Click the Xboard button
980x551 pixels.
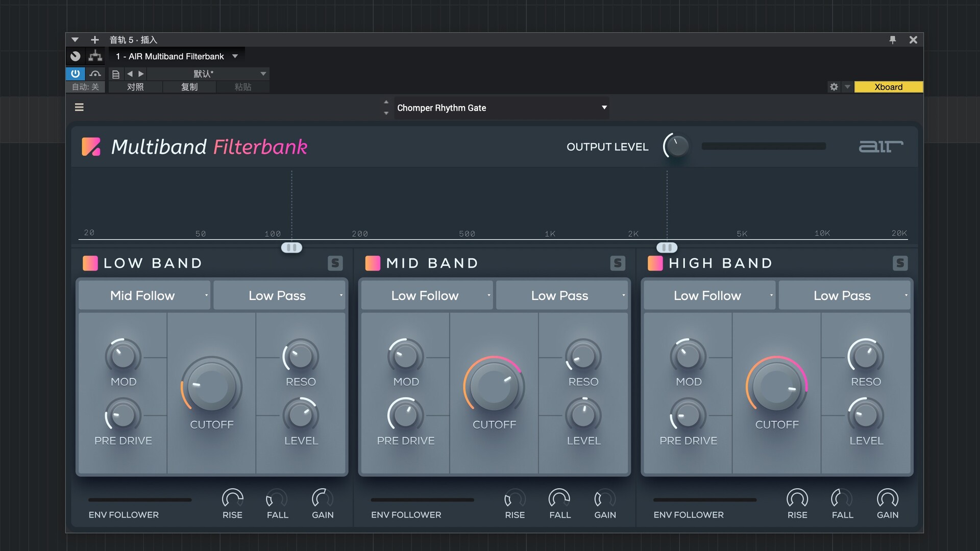coord(888,87)
